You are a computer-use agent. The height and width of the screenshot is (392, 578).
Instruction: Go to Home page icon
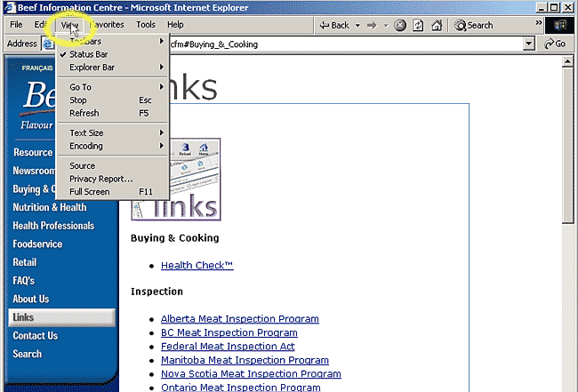point(437,26)
